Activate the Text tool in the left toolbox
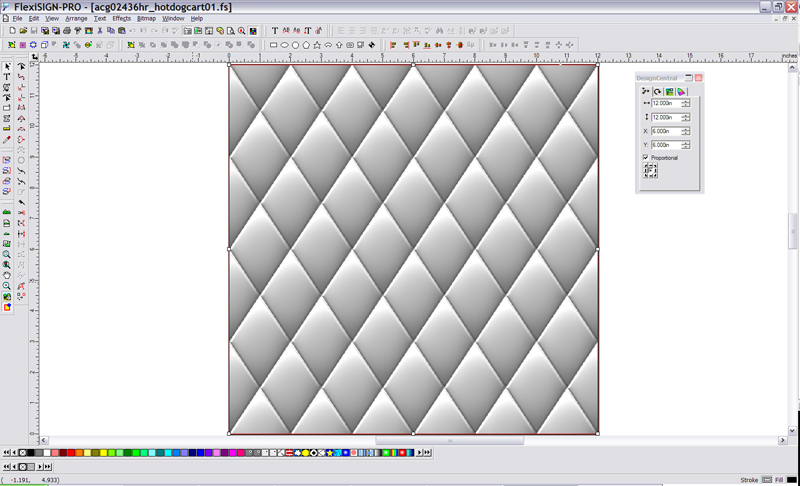 [x=7, y=76]
